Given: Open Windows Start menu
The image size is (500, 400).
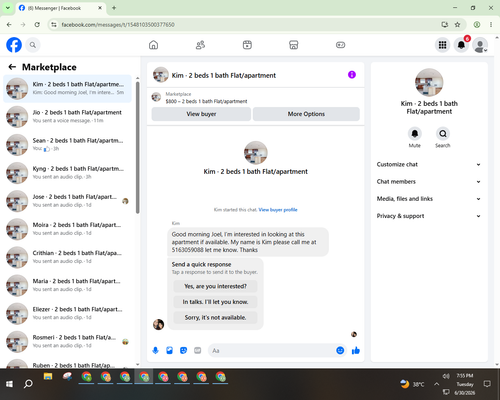Looking at the screenshot, I should click(9, 384).
